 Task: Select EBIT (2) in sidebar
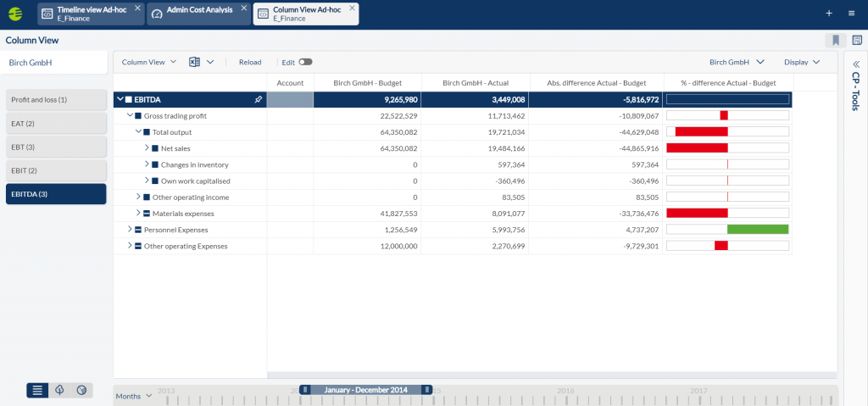click(56, 170)
